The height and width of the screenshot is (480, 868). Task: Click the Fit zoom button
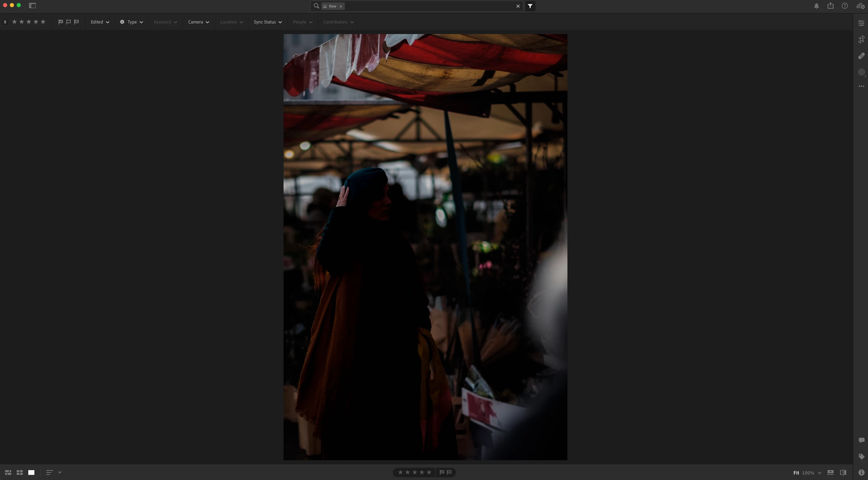tap(796, 473)
